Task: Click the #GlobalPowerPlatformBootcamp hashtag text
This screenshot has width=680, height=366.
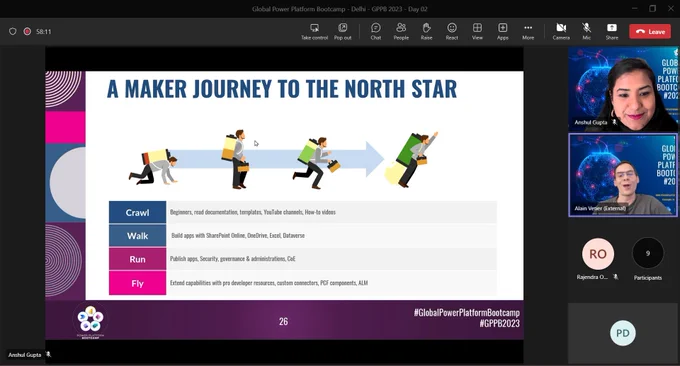Action: click(x=467, y=312)
